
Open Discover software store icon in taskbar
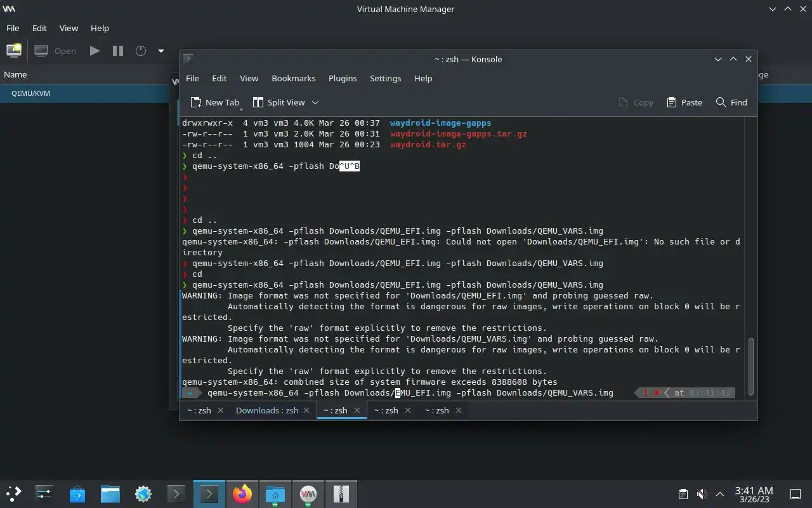pyautogui.click(x=77, y=493)
